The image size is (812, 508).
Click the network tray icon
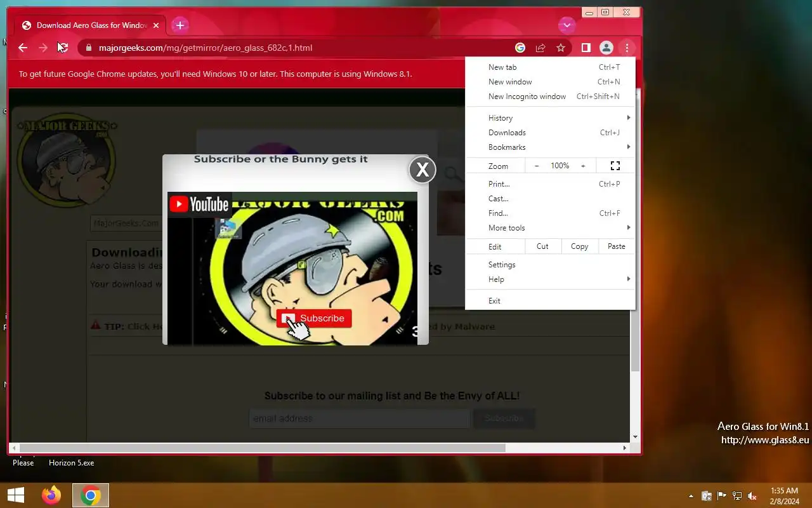(x=737, y=496)
